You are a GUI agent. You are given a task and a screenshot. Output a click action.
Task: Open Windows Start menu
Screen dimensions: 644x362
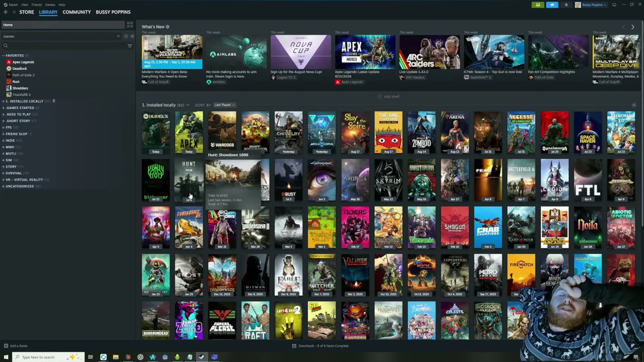click(x=6, y=357)
